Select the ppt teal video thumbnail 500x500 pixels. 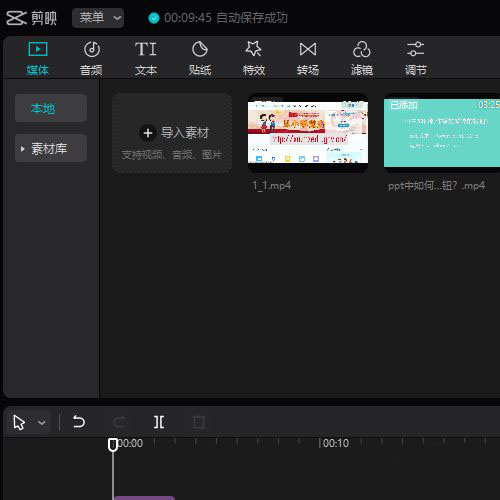(x=442, y=133)
